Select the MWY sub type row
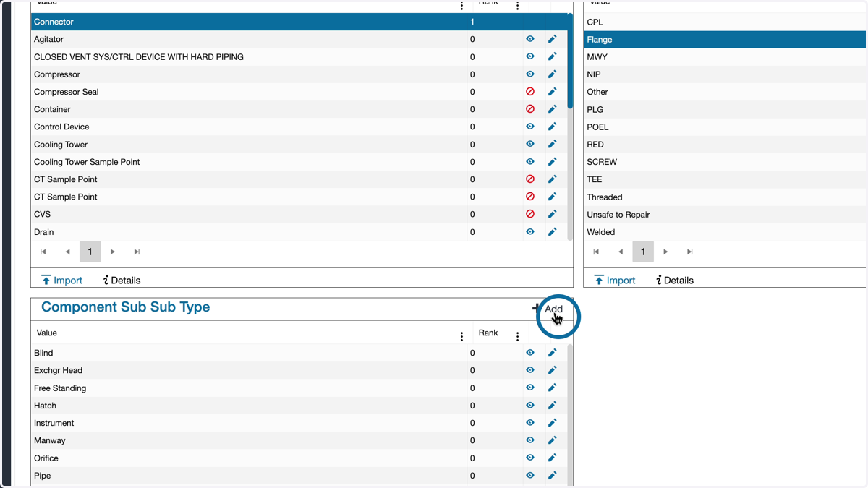868x488 pixels. click(x=725, y=56)
